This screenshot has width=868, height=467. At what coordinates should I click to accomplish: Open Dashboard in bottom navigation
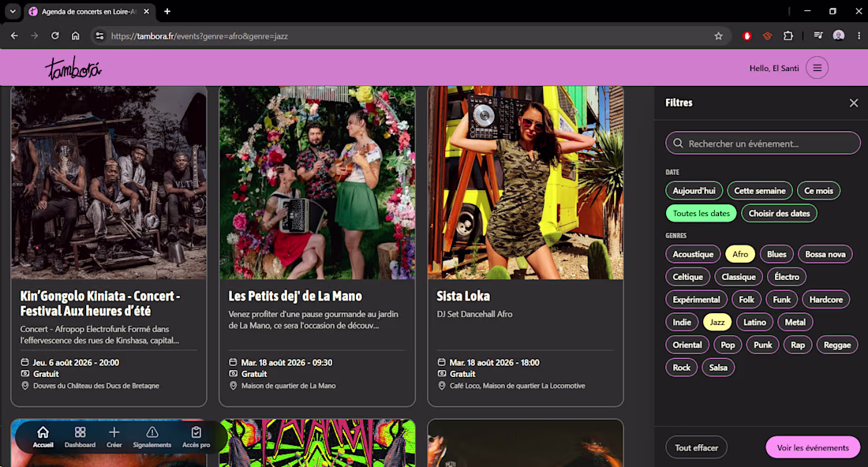pyautogui.click(x=80, y=436)
